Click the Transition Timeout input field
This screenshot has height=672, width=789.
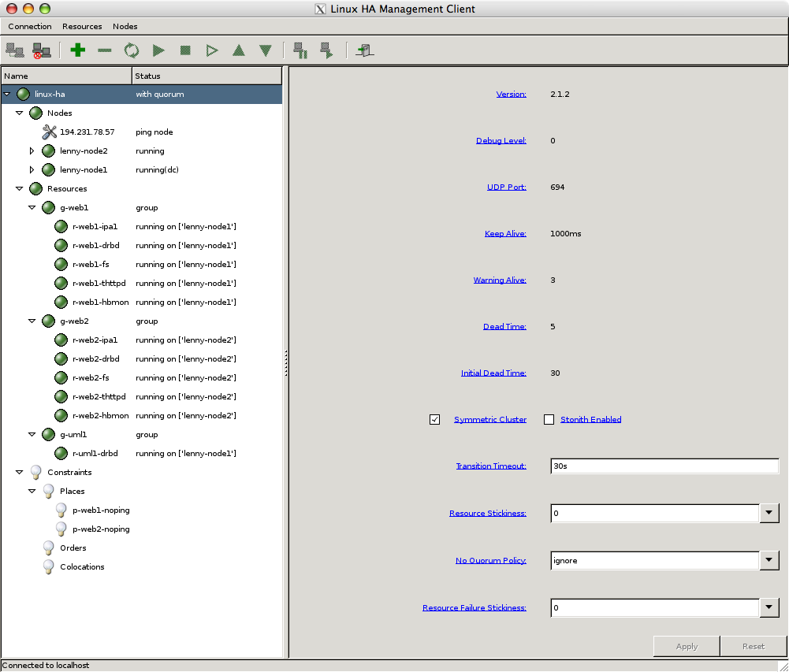click(x=664, y=466)
